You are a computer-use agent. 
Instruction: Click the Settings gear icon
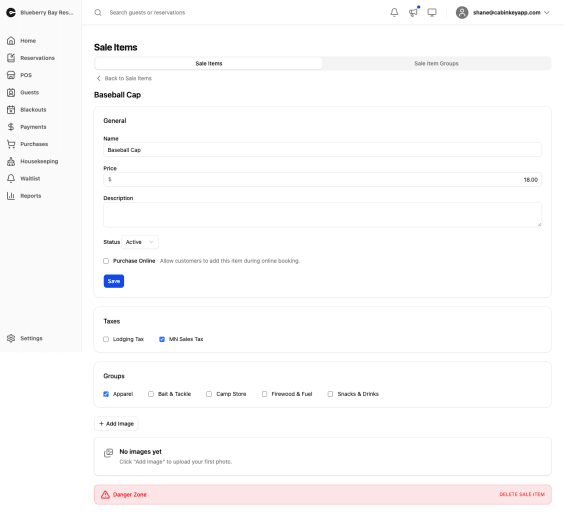coord(11,338)
